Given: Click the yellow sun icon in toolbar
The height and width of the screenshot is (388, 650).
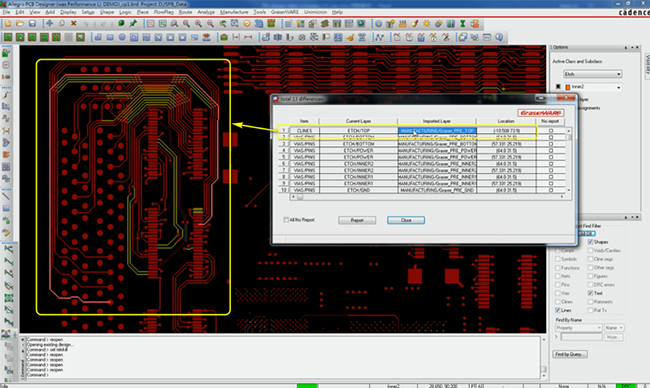Looking at the screenshot, I should (x=427, y=24).
